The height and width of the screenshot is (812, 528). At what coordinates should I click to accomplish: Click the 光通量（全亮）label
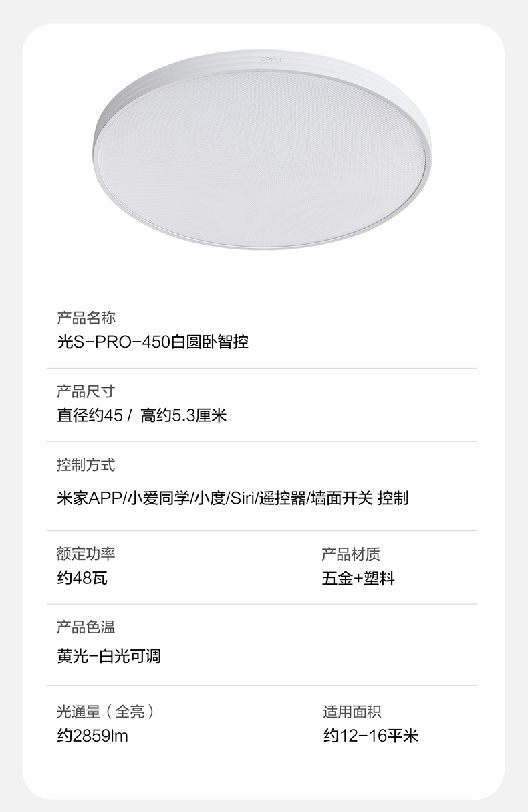(x=106, y=712)
